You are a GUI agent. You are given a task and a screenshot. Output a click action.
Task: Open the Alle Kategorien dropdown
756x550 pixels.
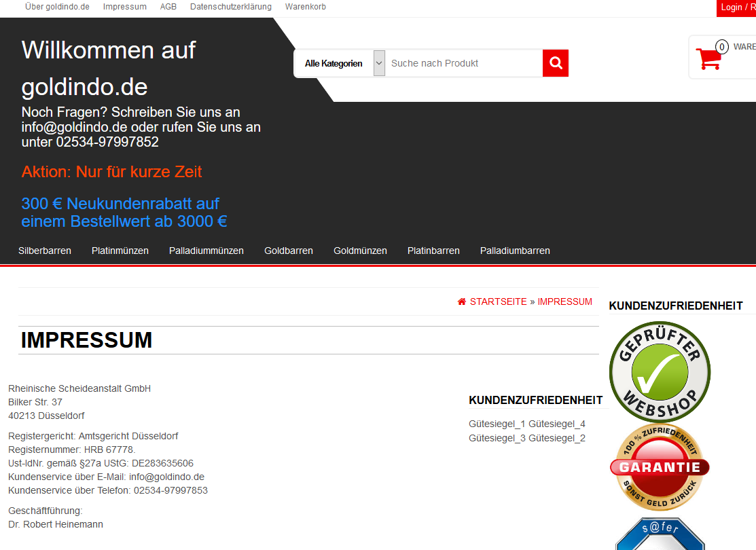pyautogui.click(x=334, y=63)
